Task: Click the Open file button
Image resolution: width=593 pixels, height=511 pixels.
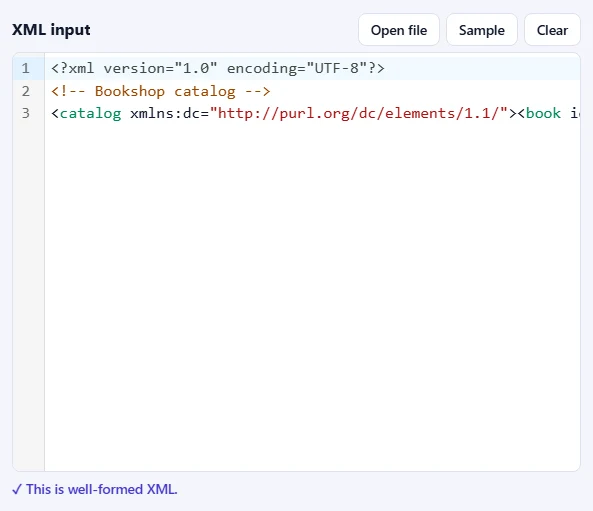Action: pos(399,30)
